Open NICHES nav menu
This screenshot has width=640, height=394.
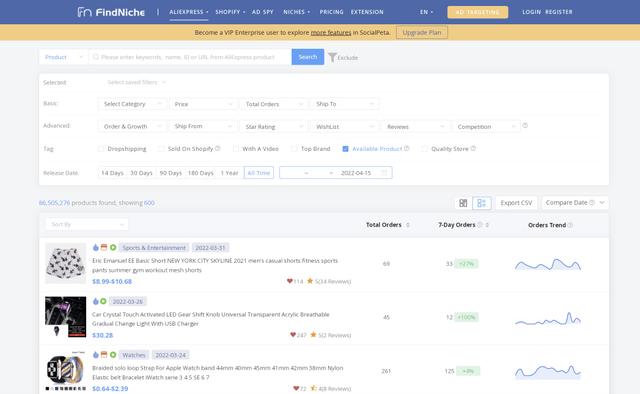[x=297, y=12]
